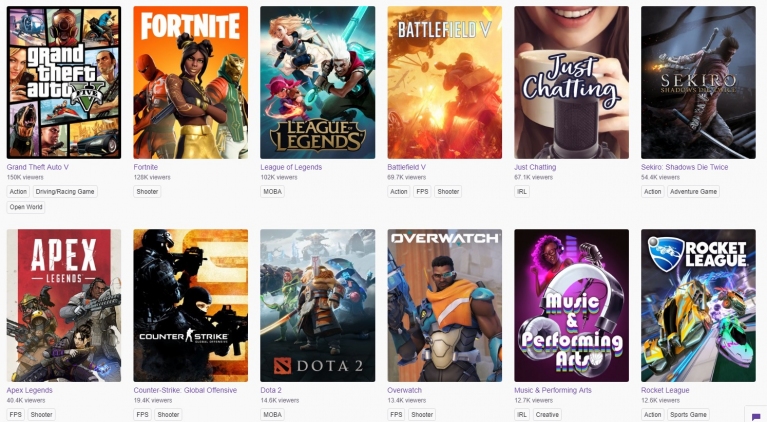The width and height of the screenshot is (767, 422).
Task: Click the League of Legends title link
Action: click(291, 167)
